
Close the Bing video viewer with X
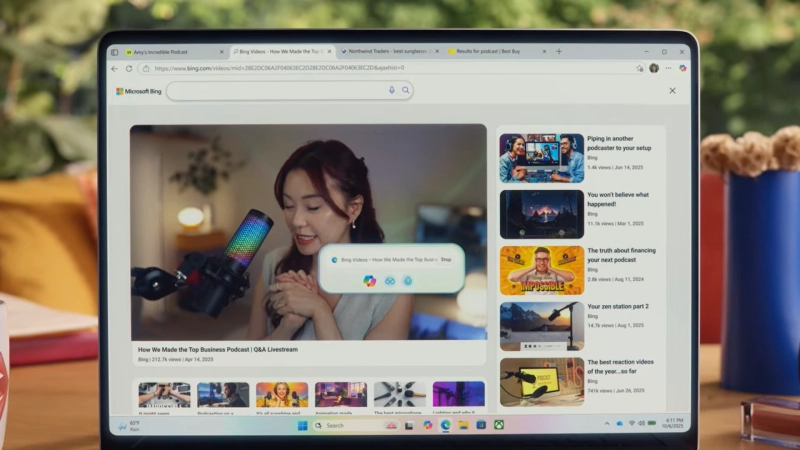coord(672,91)
